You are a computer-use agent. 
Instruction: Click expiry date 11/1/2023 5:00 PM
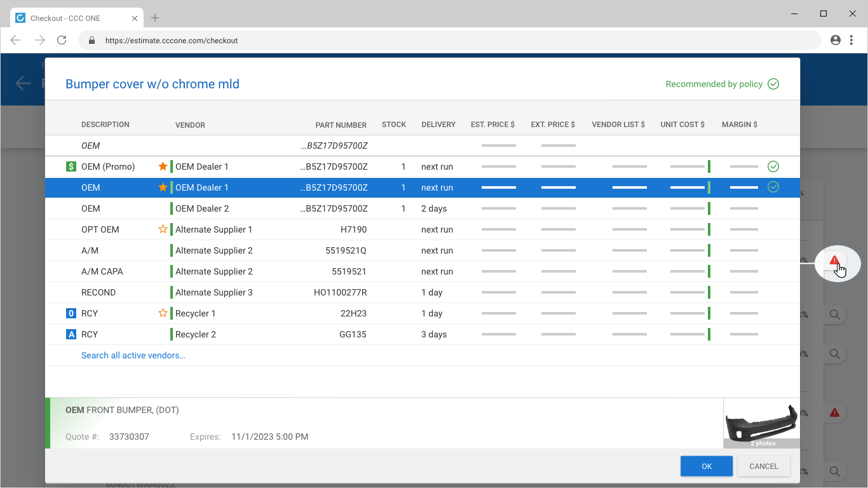(x=269, y=437)
